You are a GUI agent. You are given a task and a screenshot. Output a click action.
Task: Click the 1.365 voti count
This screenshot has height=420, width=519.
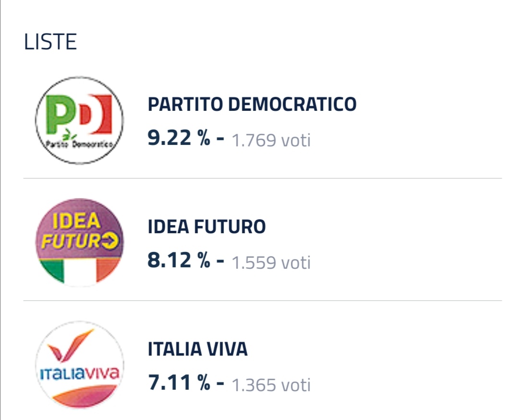(x=271, y=385)
